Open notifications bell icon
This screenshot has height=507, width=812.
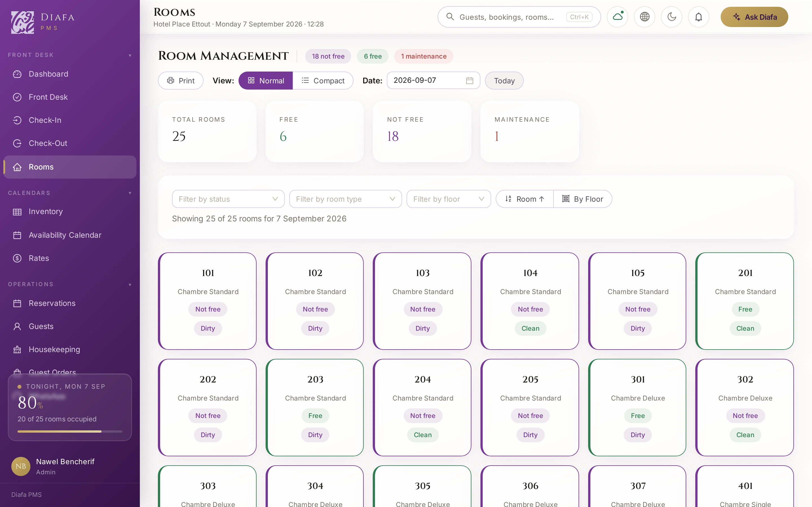[699, 17]
